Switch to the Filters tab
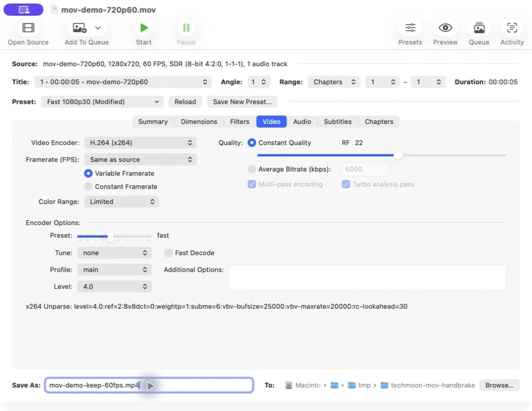This screenshot has height=411, width=532. click(239, 122)
